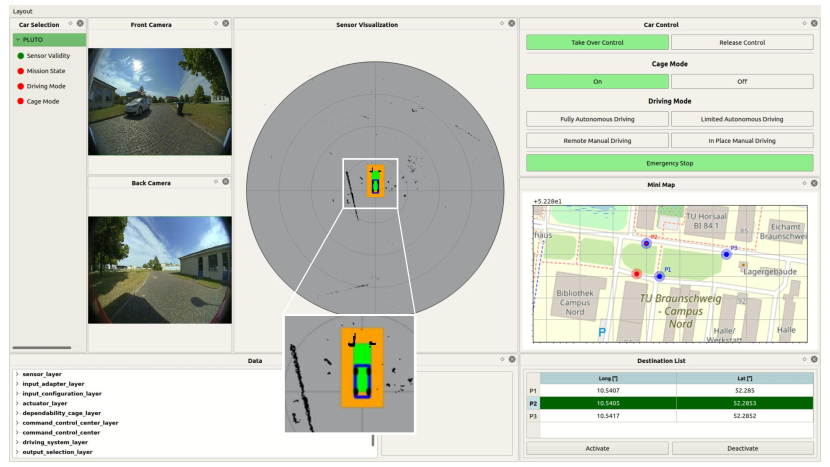The width and height of the screenshot is (830, 467).
Task: Close the Data panel
Action: [x=512, y=359]
